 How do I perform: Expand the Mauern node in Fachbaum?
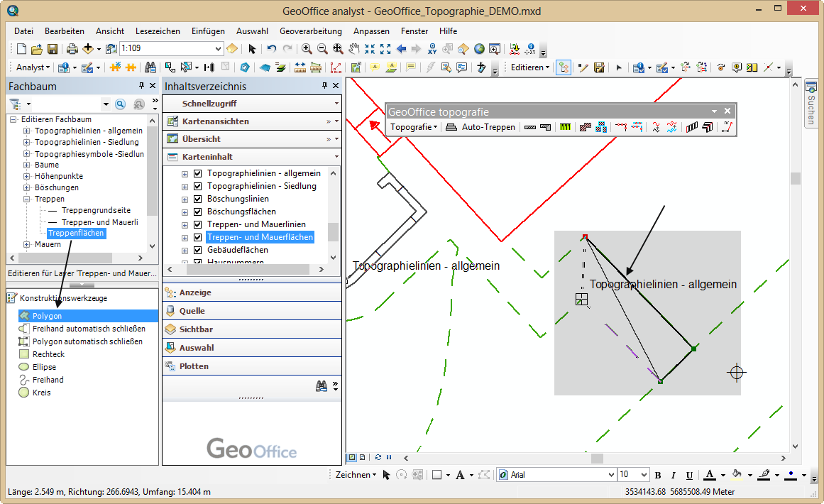click(27, 244)
